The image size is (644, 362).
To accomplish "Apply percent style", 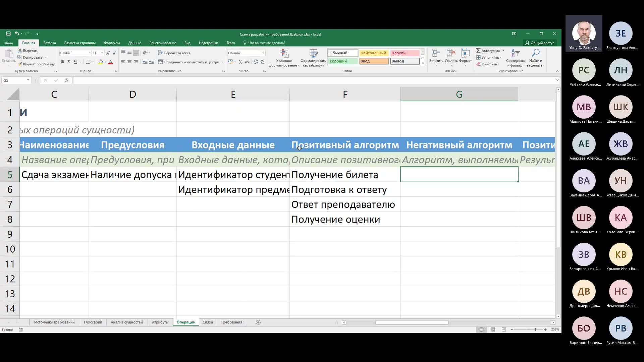I will pyautogui.click(x=240, y=62).
